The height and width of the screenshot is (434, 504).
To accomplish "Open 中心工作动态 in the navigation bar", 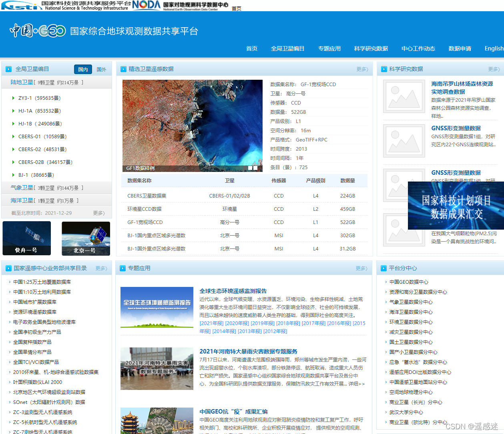I will point(418,48).
